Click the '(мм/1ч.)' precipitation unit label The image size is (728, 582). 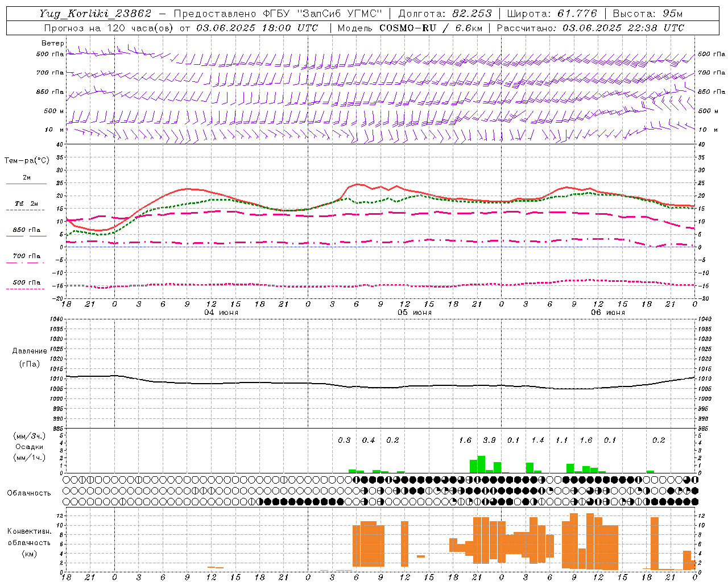click(30, 457)
